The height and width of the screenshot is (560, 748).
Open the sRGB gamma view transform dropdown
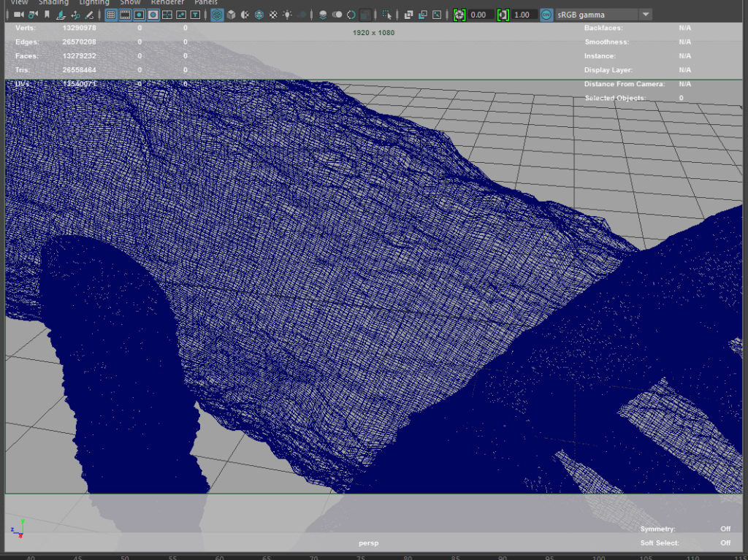pos(603,15)
